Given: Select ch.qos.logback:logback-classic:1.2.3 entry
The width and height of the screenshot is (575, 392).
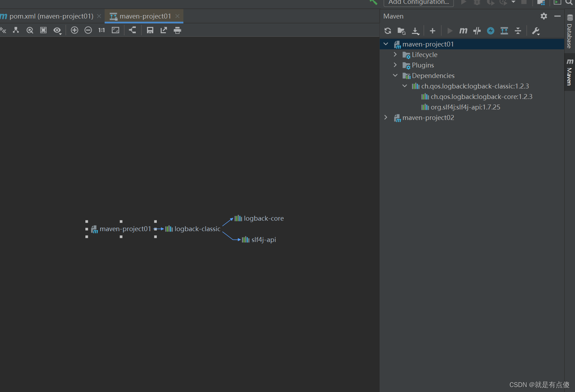Looking at the screenshot, I should click(475, 86).
